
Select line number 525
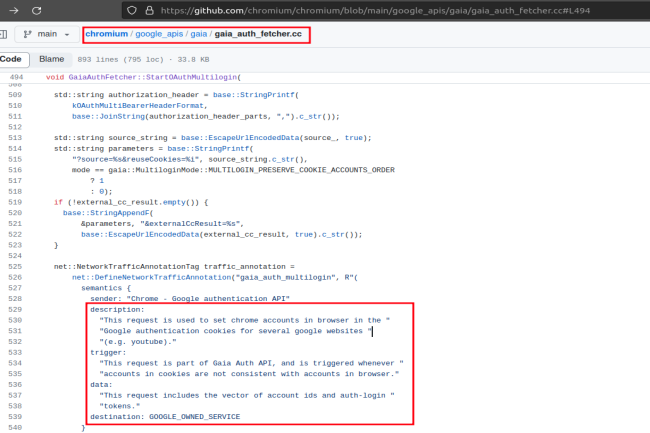coord(16,267)
